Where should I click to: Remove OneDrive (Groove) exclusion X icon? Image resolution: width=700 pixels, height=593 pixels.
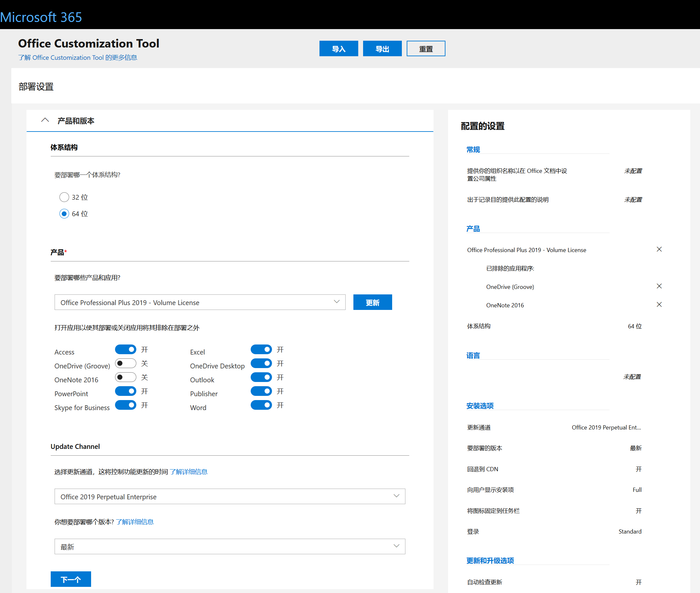[x=659, y=286]
